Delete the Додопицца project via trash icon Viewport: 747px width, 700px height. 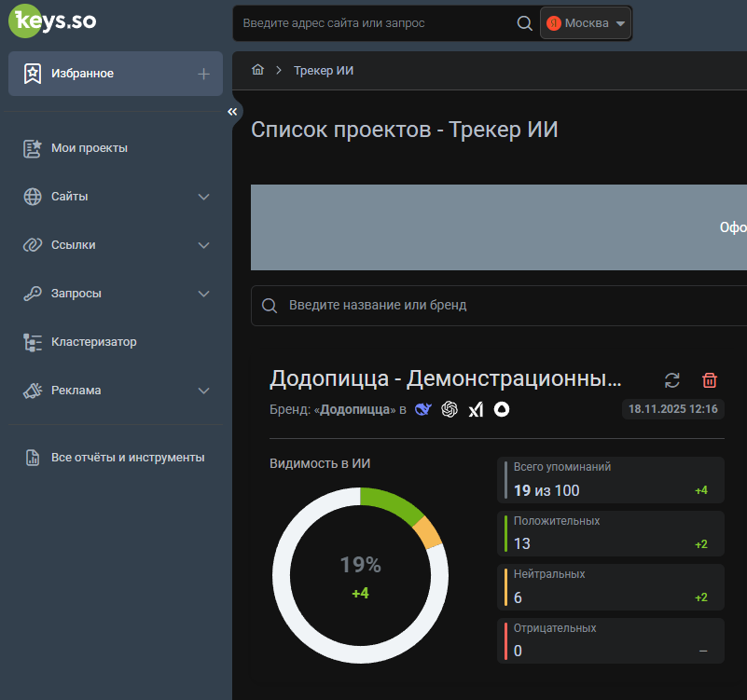710,379
